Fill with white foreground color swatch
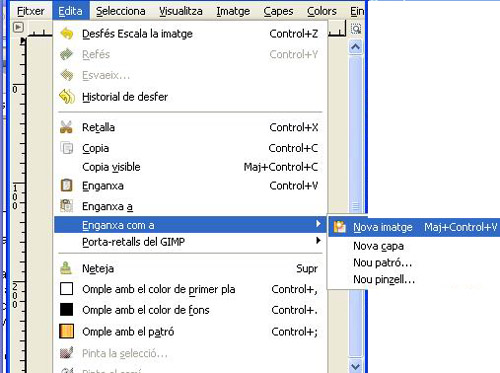This screenshot has width=500, height=373. (66, 289)
